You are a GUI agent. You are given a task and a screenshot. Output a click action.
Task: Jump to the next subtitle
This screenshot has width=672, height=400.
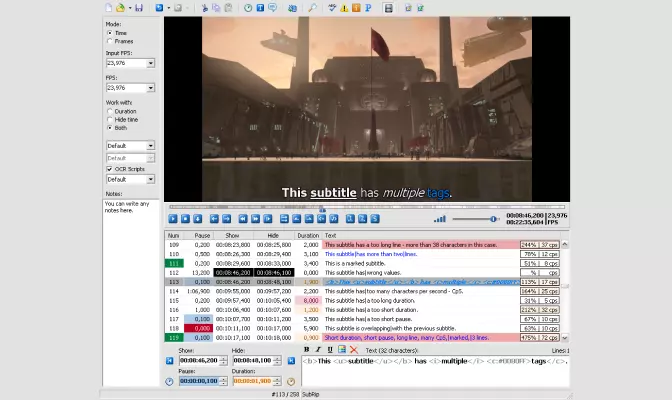tap(226, 219)
